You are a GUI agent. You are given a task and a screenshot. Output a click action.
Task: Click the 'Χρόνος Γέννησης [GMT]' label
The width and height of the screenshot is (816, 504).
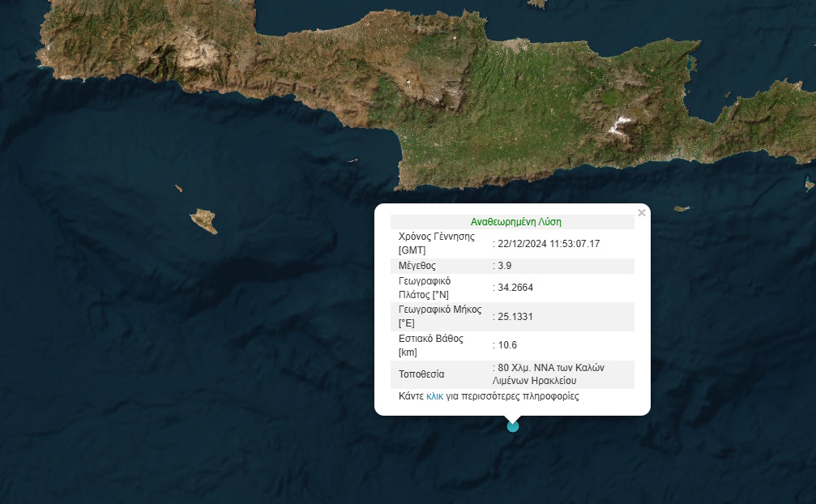coord(436,243)
